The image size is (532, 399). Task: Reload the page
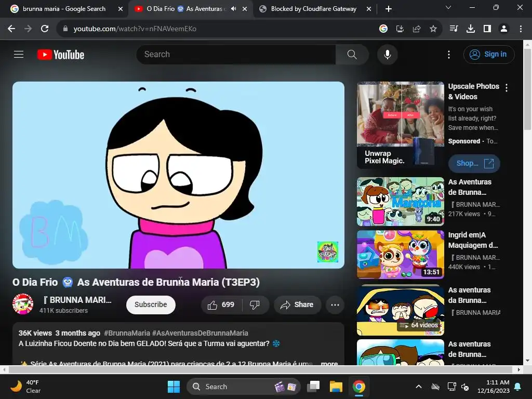point(45,29)
